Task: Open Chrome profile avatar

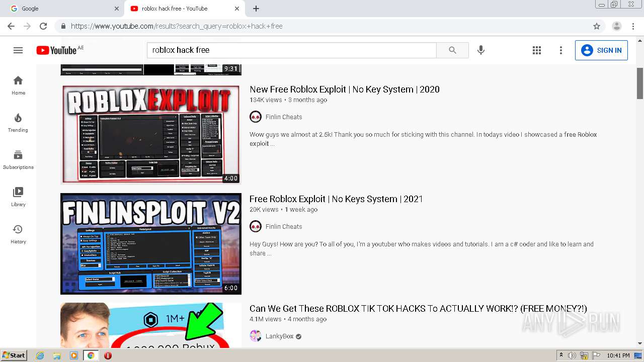Action: click(617, 26)
